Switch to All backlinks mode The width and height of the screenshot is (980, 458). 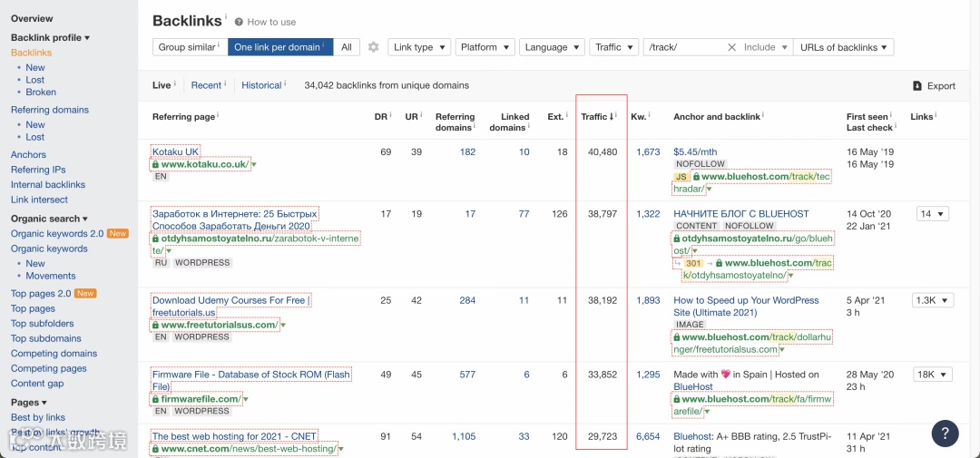pos(346,47)
